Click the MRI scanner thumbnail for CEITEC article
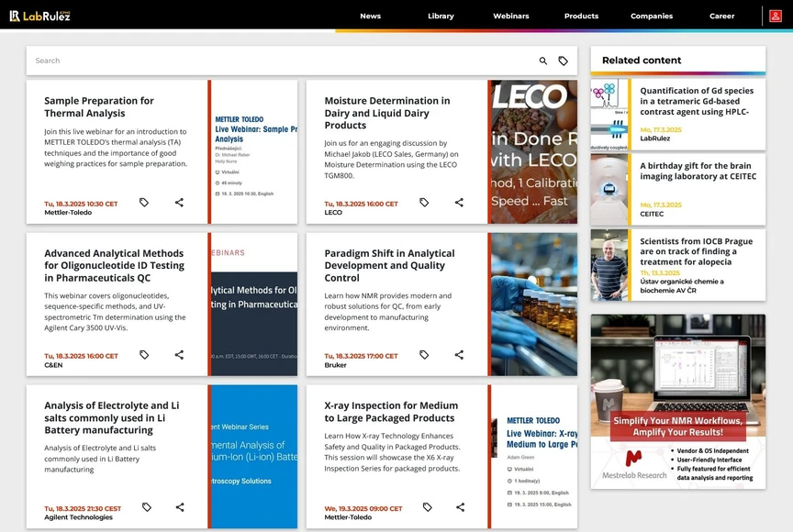The image size is (793, 532). coord(609,190)
